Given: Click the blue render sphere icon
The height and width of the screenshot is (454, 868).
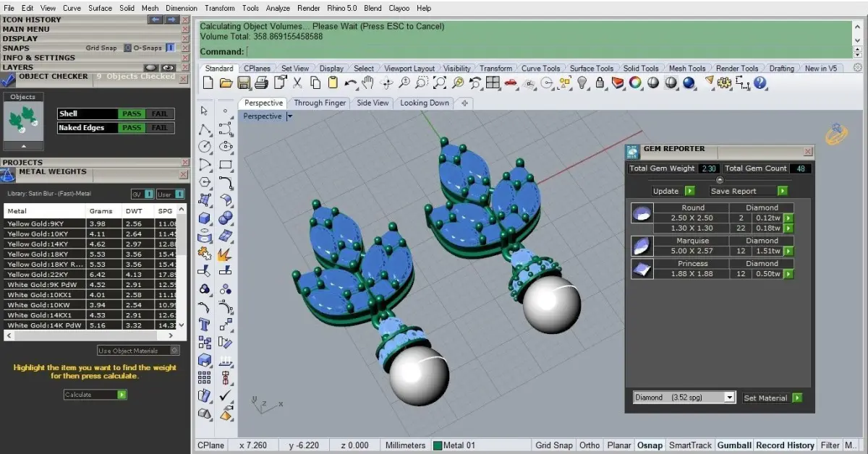Looking at the screenshot, I should pos(689,83).
